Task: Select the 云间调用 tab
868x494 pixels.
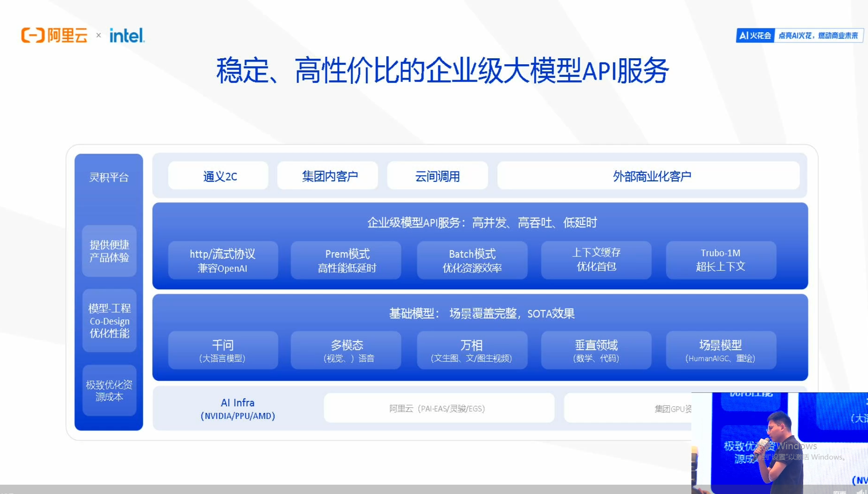Action: click(x=437, y=176)
